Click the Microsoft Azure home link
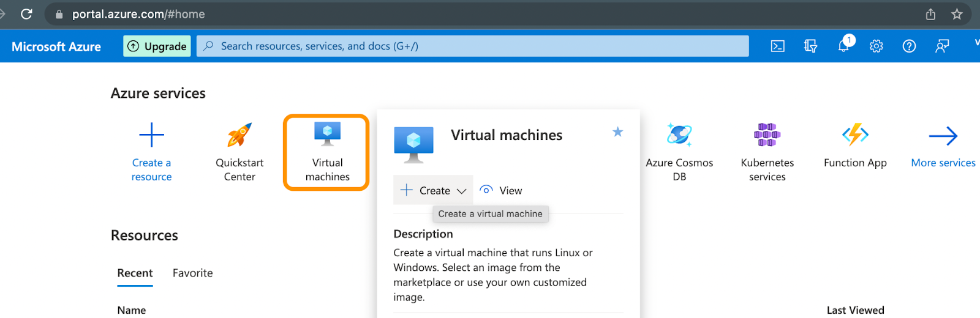The height and width of the screenshot is (318, 980). coord(56,46)
